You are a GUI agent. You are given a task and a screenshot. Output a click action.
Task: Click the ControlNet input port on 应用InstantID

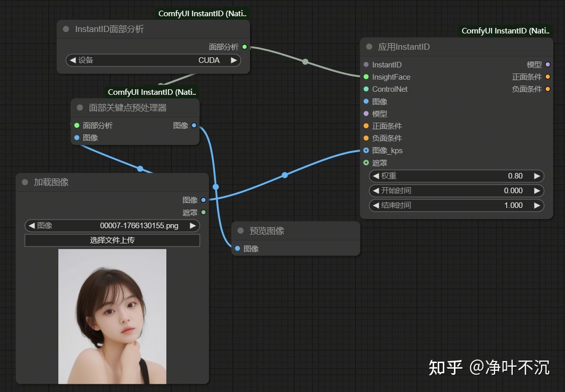366,89
